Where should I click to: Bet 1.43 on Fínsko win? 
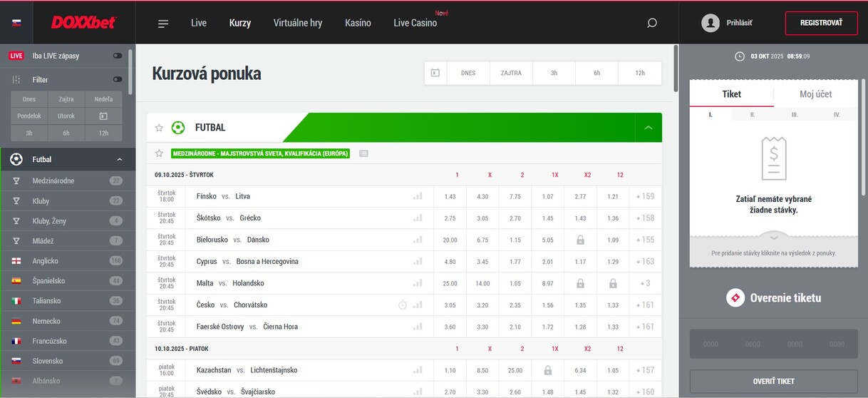click(450, 196)
